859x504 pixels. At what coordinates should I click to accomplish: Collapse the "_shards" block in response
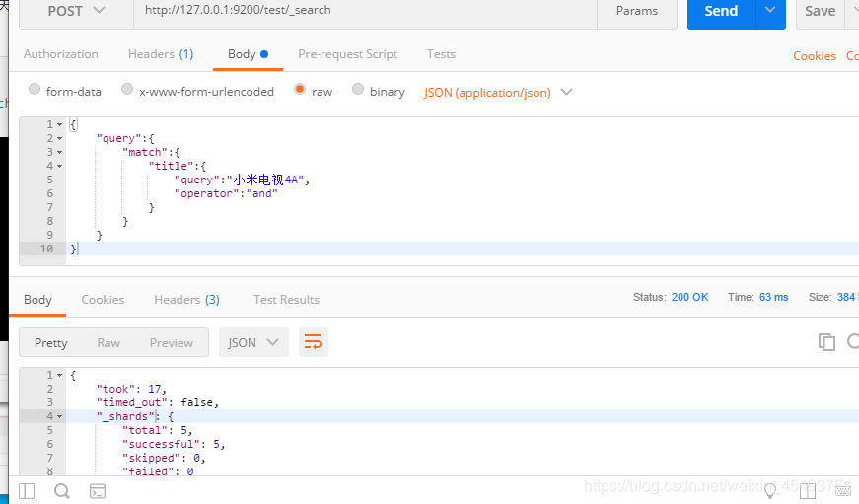click(60, 417)
